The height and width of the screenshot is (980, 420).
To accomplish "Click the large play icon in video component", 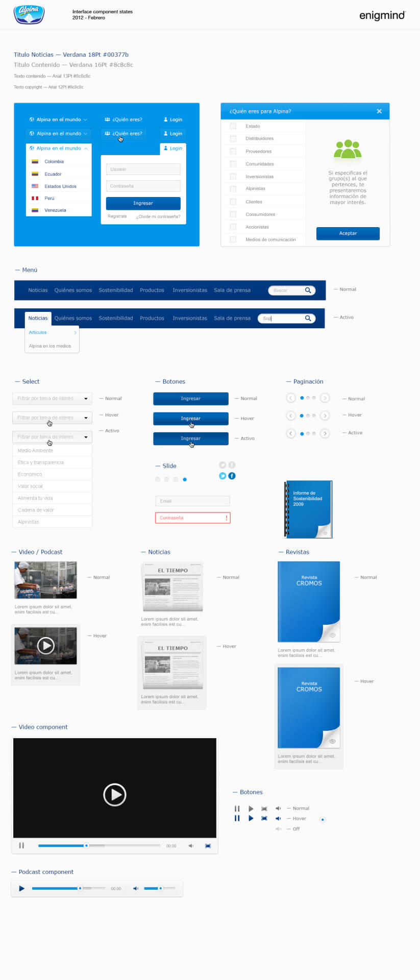I will (x=115, y=795).
